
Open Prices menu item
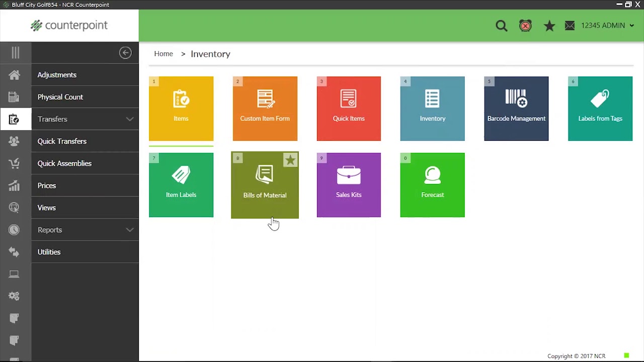(x=85, y=186)
